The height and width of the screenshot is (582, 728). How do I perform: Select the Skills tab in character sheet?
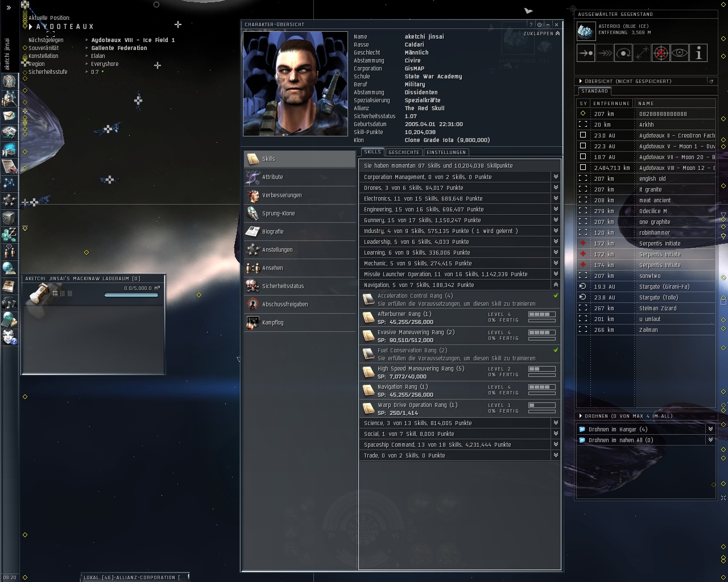(373, 152)
